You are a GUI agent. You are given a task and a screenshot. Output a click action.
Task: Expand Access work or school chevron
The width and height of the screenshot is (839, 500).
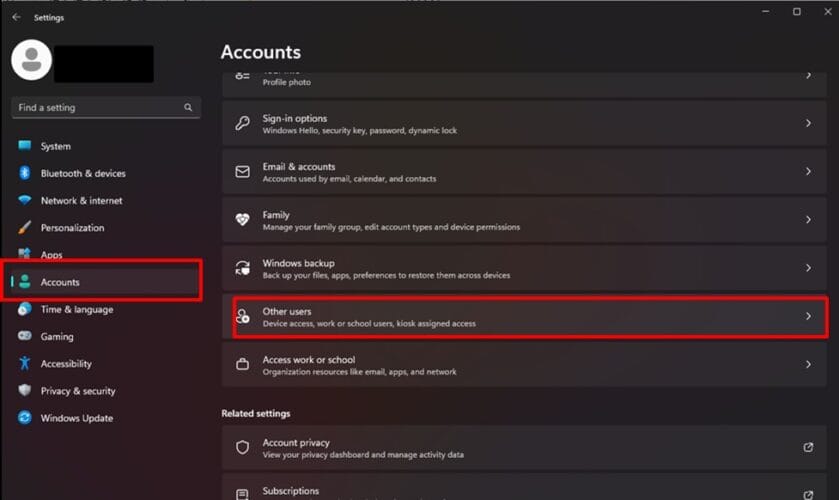tap(808, 365)
